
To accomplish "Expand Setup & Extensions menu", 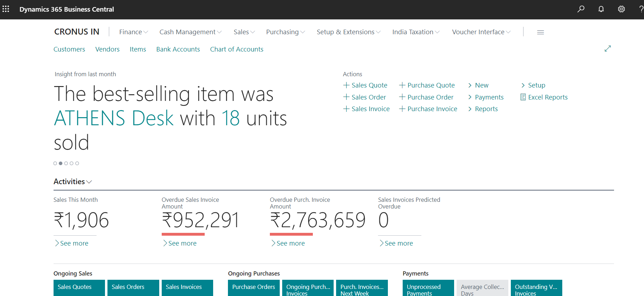I will pos(348,32).
